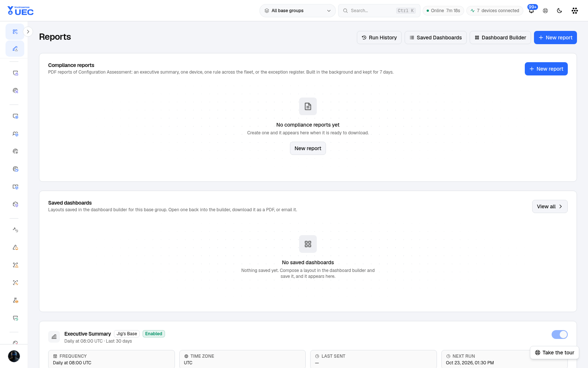Open Run History
Screen dimensions: 588x368
[379, 38]
